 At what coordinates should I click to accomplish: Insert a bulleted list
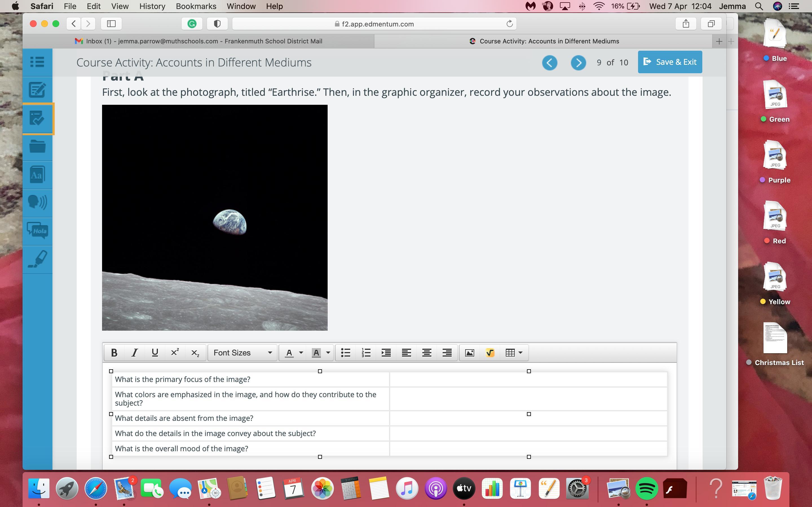click(x=346, y=352)
